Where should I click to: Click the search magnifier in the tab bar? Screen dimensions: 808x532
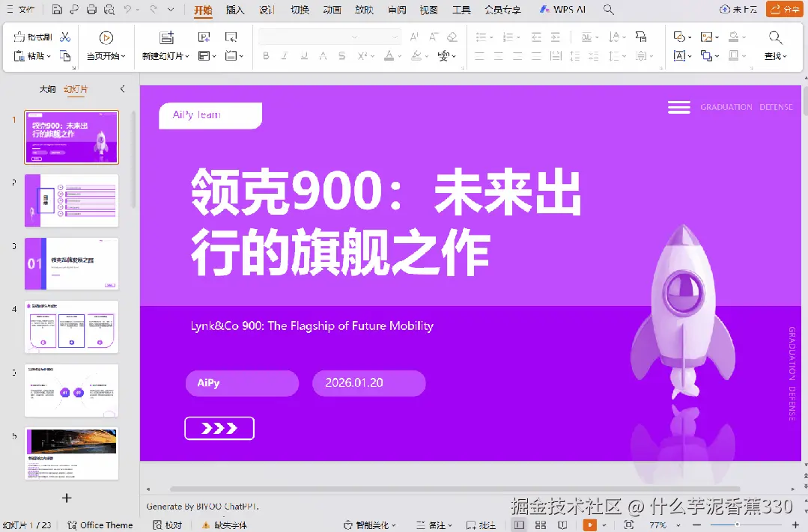click(x=609, y=9)
